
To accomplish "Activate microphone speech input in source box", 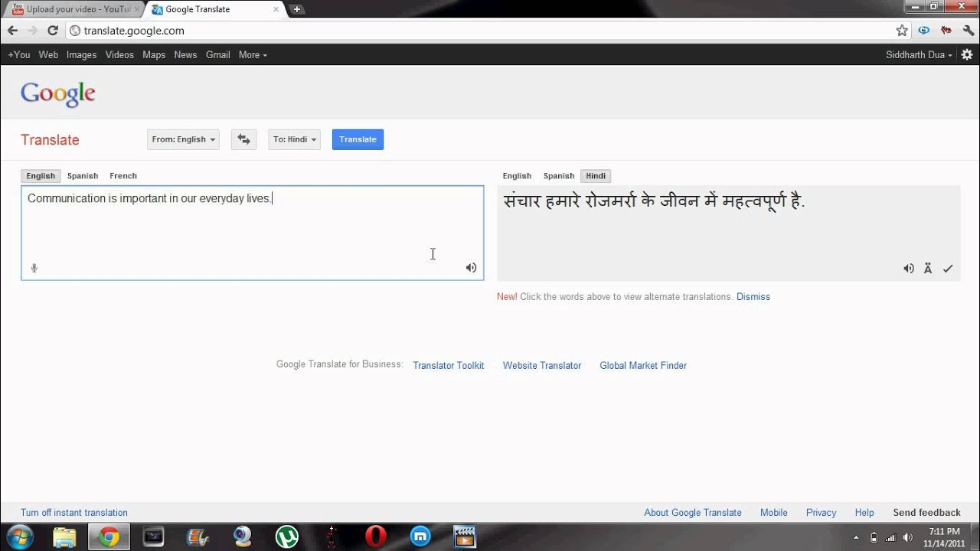I will (x=34, y=268).
